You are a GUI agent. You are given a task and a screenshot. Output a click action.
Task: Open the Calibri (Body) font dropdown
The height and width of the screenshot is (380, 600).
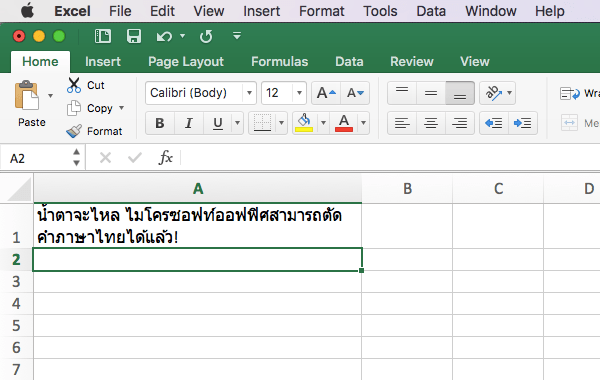click(x=249, y=93)
